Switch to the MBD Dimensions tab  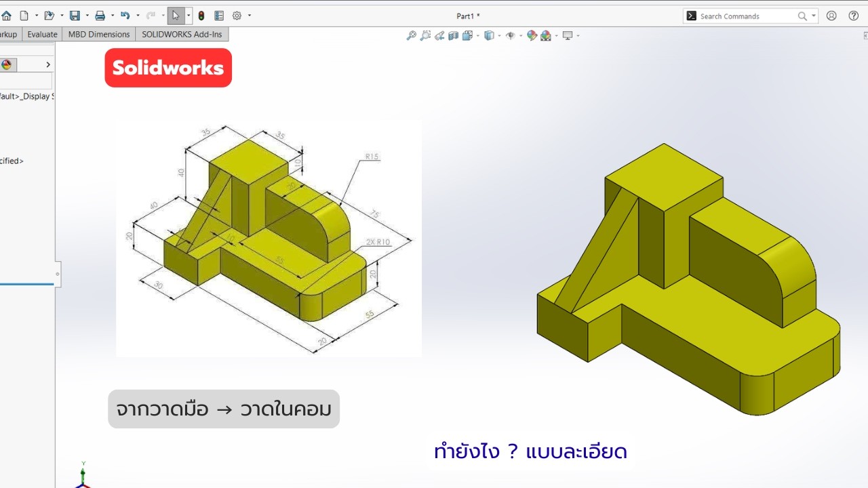99,35
